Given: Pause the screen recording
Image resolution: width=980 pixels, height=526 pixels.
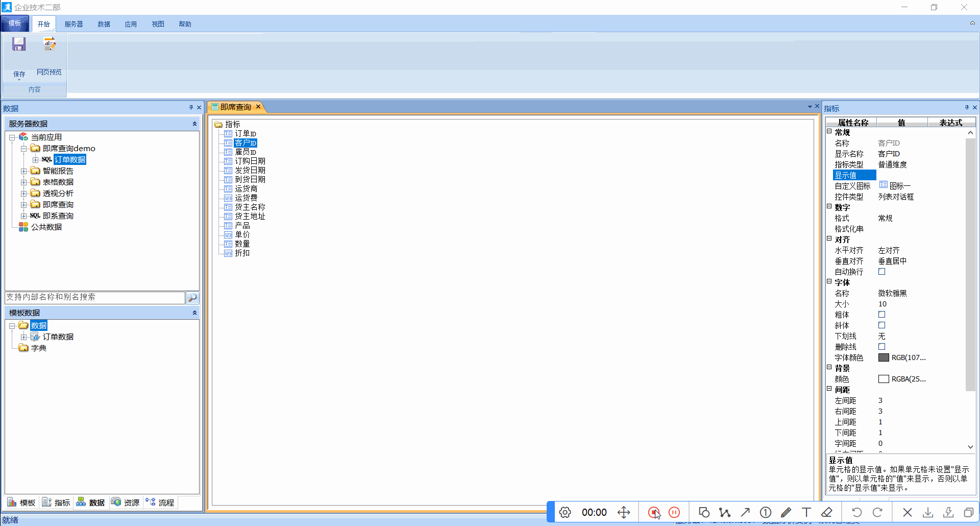Looking at the screenshot, I should (x=674, y=512).
